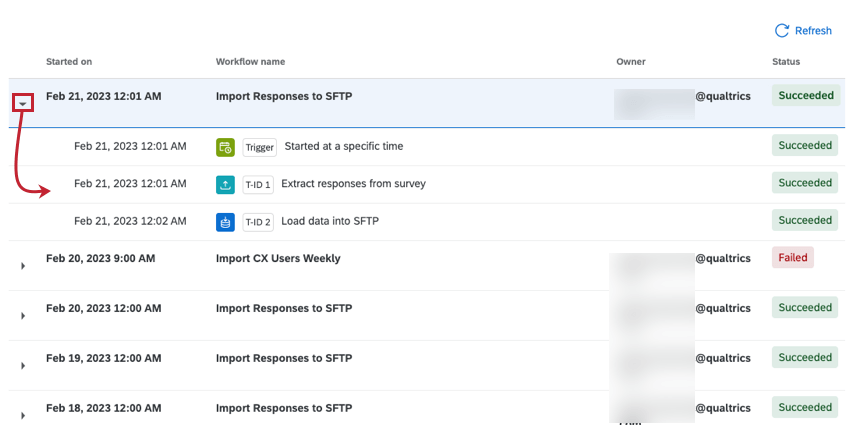
Task: Open Import CX Users Weekly workflow
Action: [x=278, y=258]
